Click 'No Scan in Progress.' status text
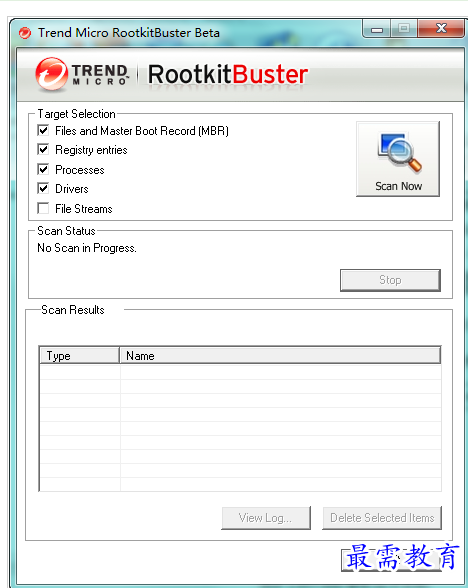The image size is (468, 588). click(87, 248)
